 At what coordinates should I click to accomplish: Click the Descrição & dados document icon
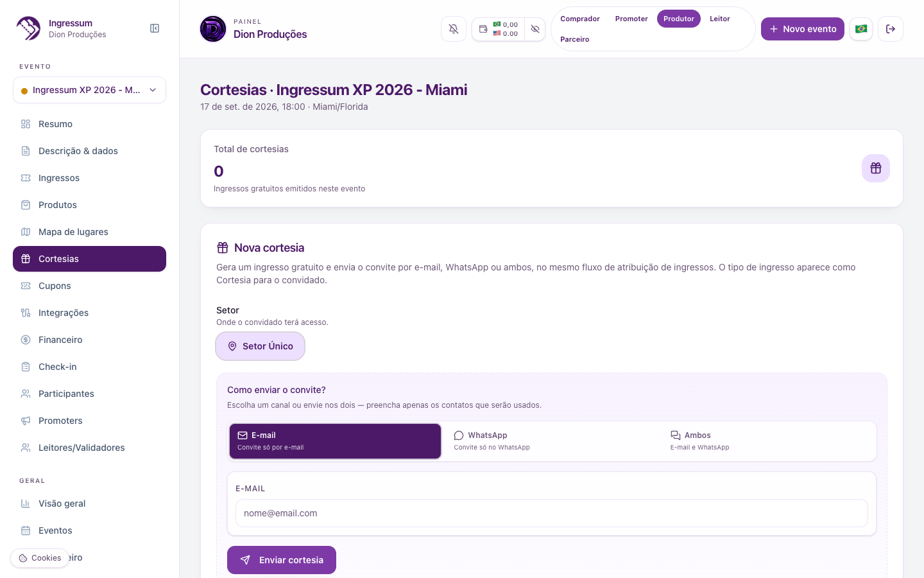click(26, 151)
